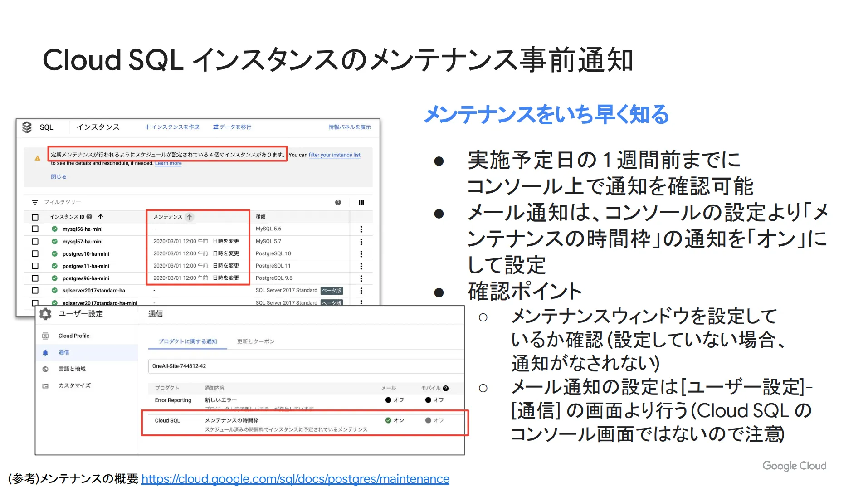
Task: Switch to プロダクトに関する通知 tab
Action: pyautogui.click(x=187, y=341)
